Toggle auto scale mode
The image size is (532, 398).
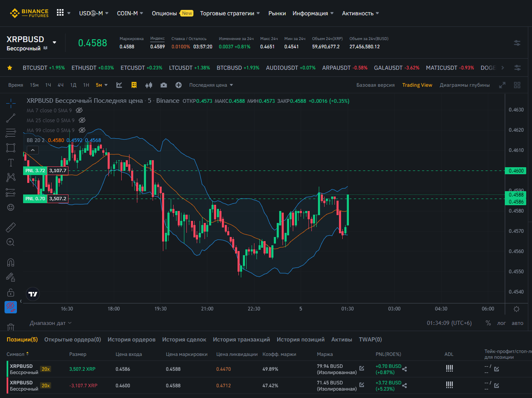tap(518, 323)
